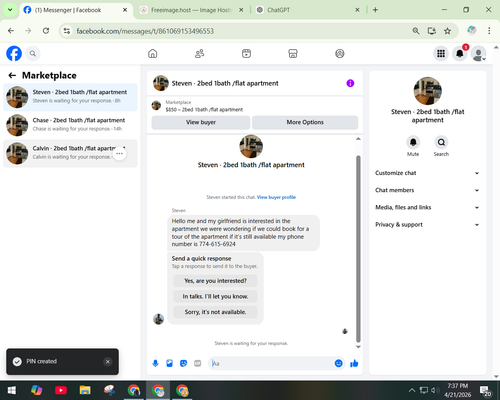This screenshot has height=400, width=500.
Task: Mute this conversation with the bell icon
Action: [413, 142]
